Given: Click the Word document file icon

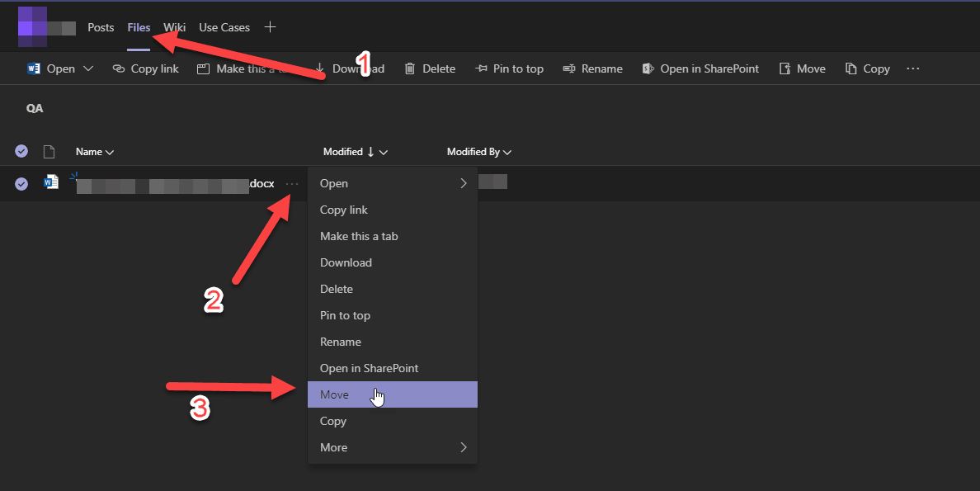Looking at the screenshot, I should click(x=51, y=182).
